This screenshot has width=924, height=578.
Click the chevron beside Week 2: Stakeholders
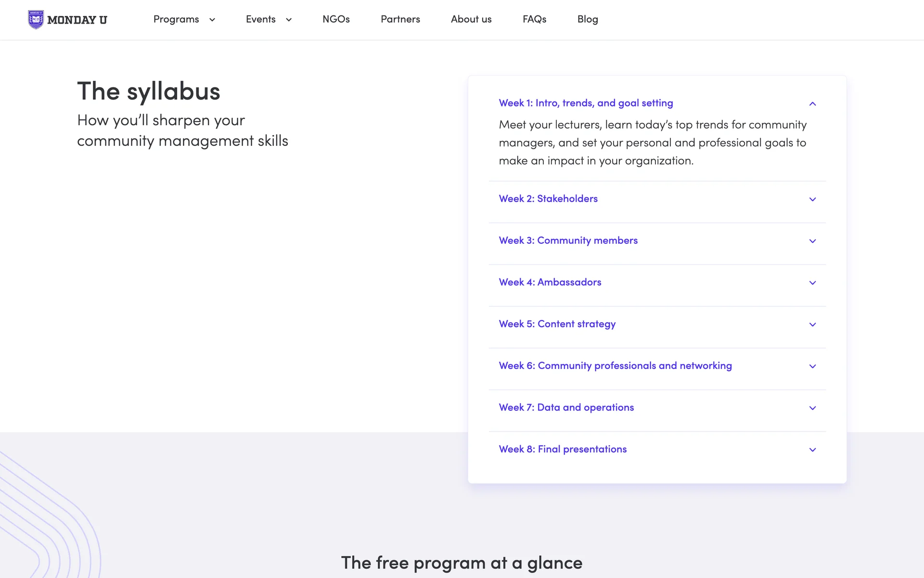812,199
